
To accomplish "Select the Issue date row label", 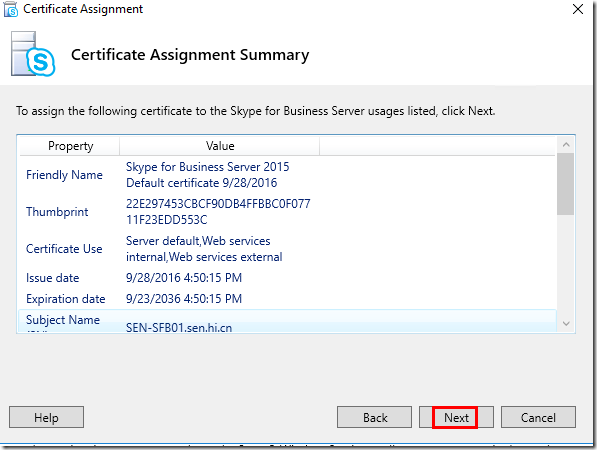I will click(53, 278).
